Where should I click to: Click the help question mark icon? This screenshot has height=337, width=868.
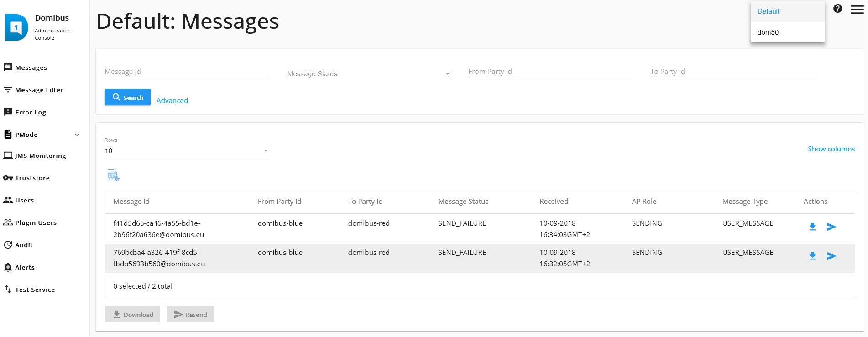pos(837,9)
